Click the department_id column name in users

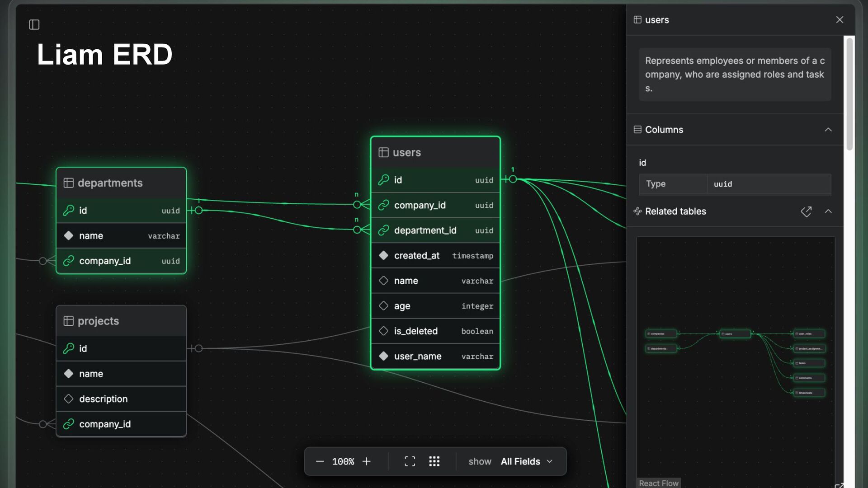coord(425,230)
